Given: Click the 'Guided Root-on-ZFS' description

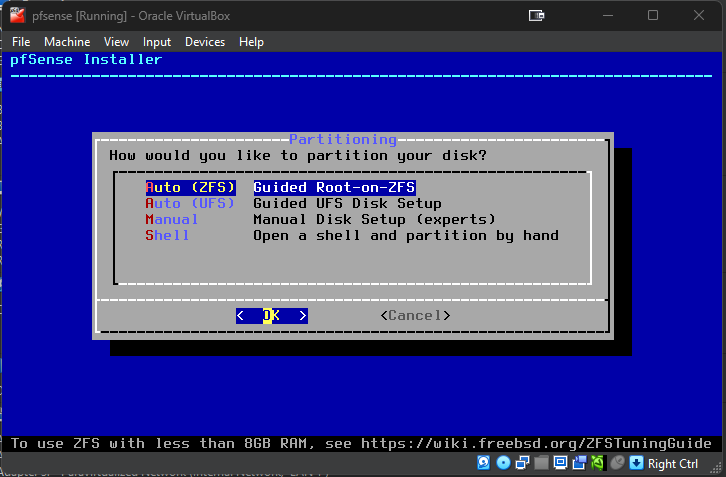Looking at the screenshot, I should point(334,188).
